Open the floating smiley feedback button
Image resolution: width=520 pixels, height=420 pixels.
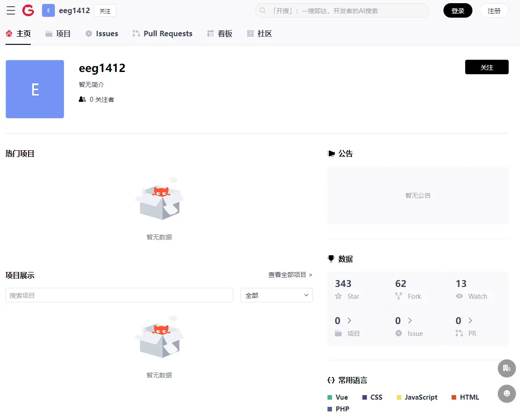click(506, 393)
